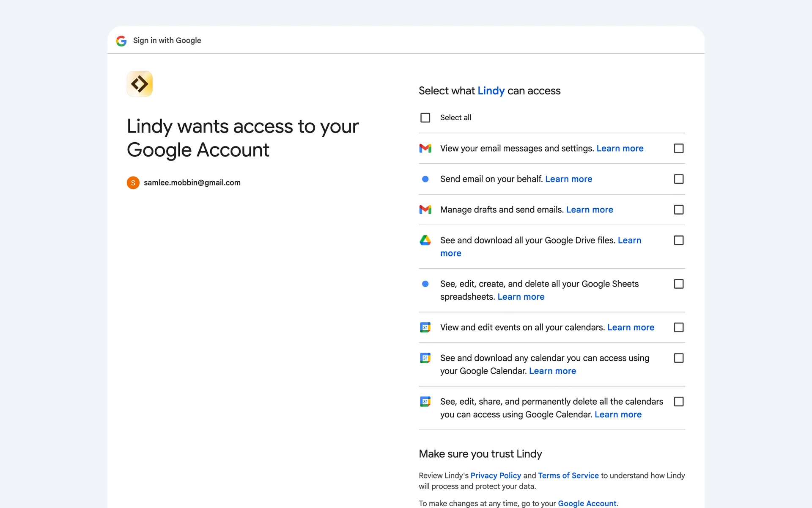Viewport: 812px width, 508px height.
Task: Open Lindy's Privacy Policy link
Action: coord(496,475)
